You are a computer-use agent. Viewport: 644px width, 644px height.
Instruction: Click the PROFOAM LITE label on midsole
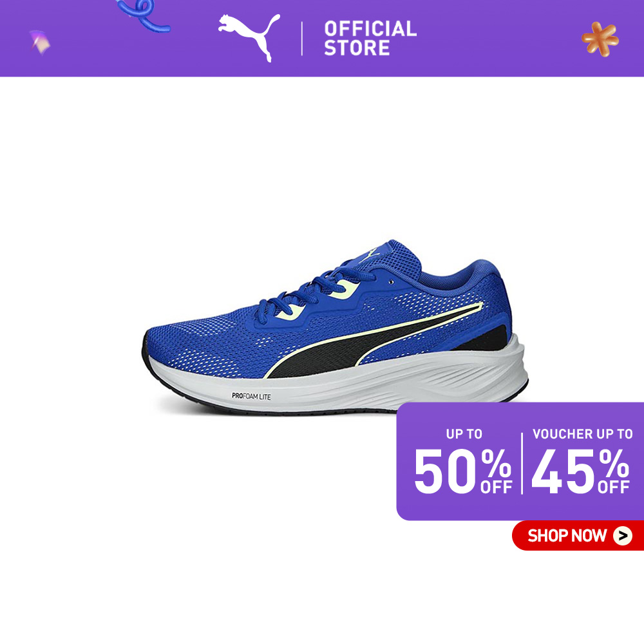tap(251, 396)
